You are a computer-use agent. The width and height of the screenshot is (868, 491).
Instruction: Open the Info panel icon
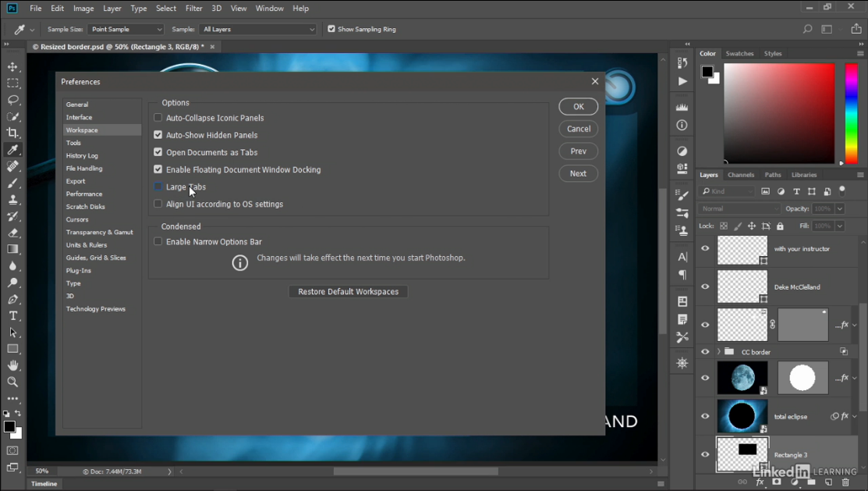pos(682,125)
